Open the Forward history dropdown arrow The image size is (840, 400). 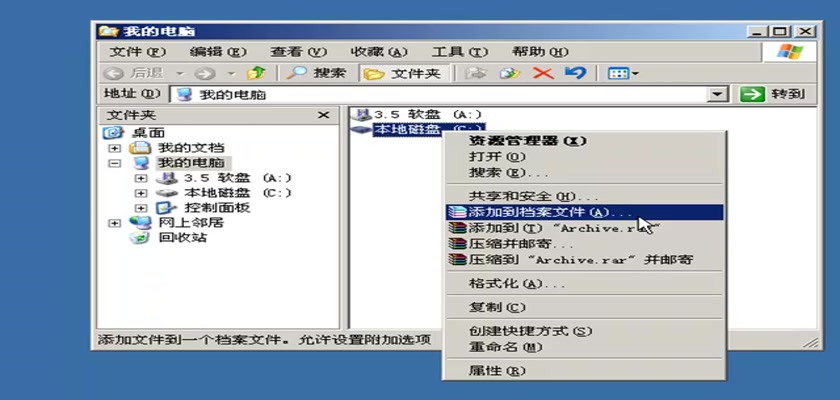232,73
